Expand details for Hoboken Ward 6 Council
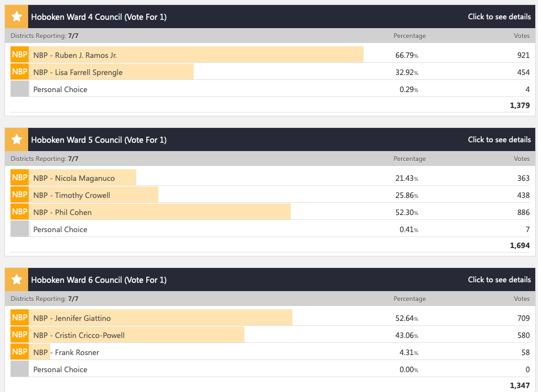The width and height of the screenshot is (538, 392). [x=499, y=280]
